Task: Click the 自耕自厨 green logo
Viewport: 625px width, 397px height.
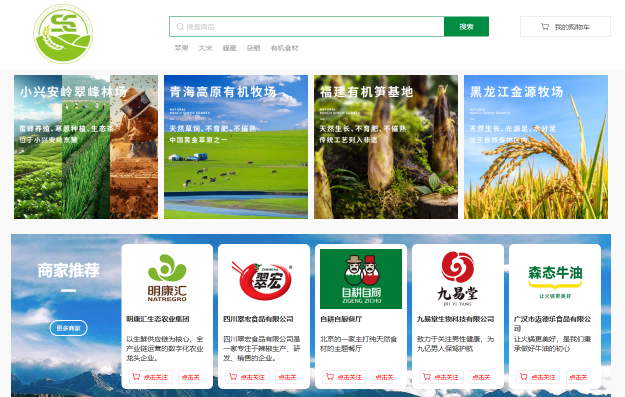Action: (x=361, y=279)
